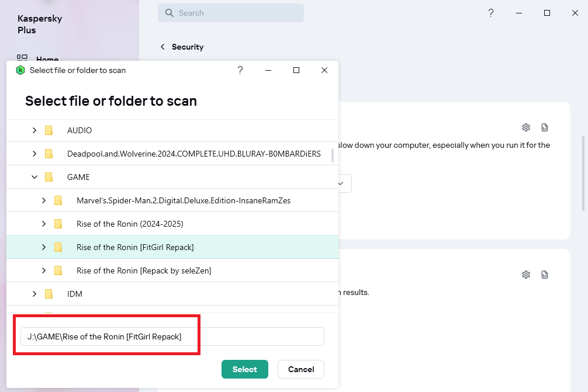Expand the Marvel's.Spider-Man.2 folder

44,200
